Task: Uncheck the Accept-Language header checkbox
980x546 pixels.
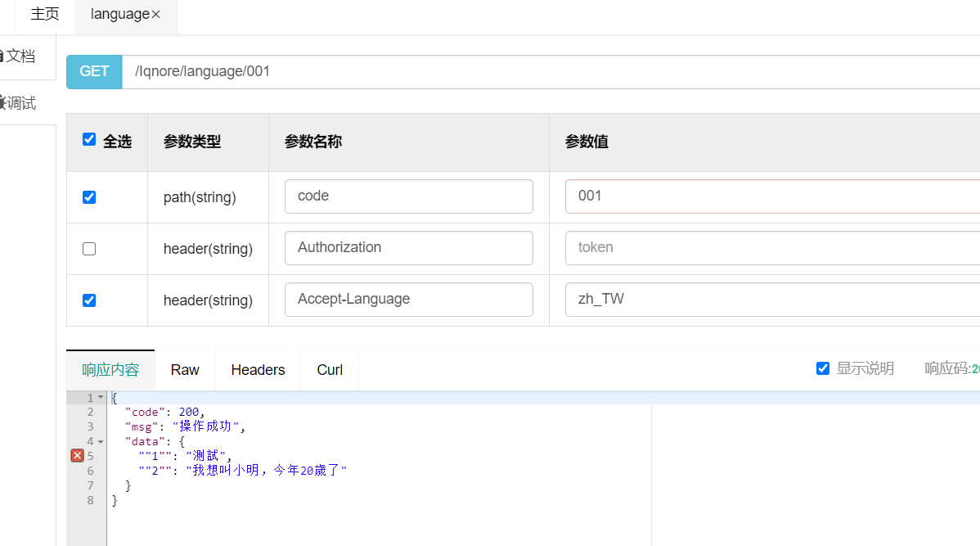Action: (x=89, y=300)
